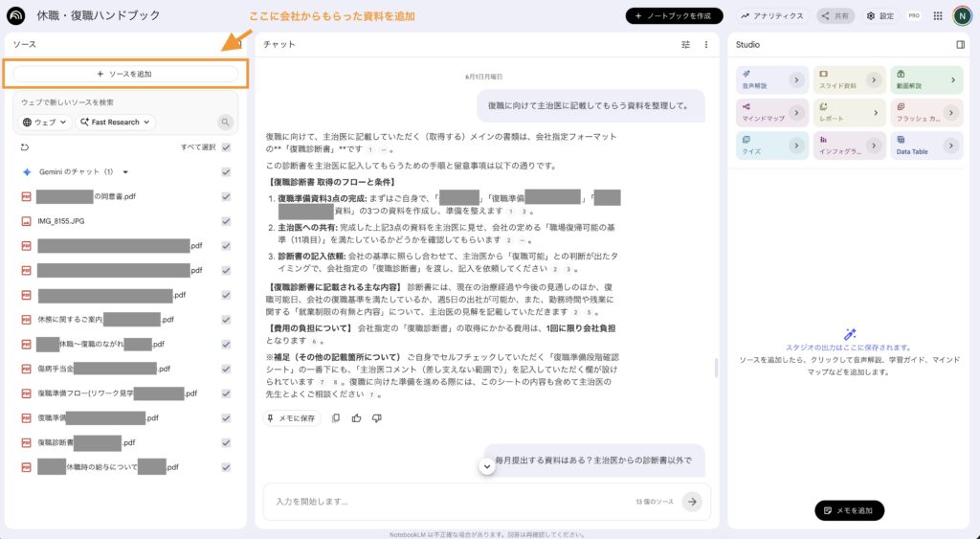Open the Google apps grid icon
This screenshot has width=980, height=539.
tap(938, 16)
